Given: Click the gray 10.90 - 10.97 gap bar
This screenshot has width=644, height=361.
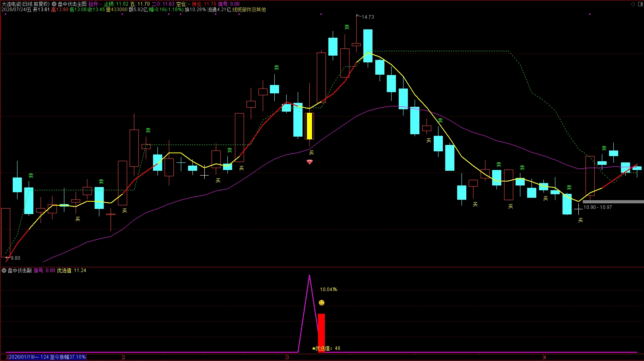Looking at the screenshot, I should click(x=613, y=202).
